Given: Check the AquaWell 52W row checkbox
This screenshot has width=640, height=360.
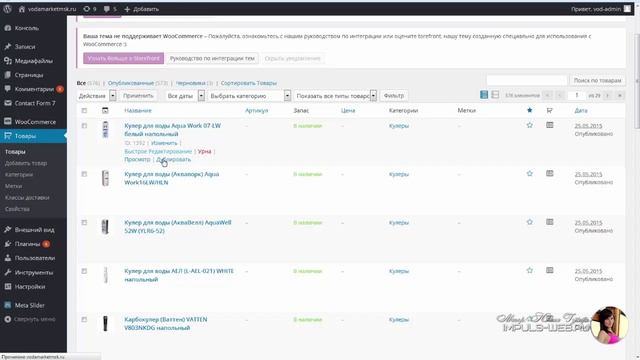Looking at the screenshot, I should coord(84,222).
